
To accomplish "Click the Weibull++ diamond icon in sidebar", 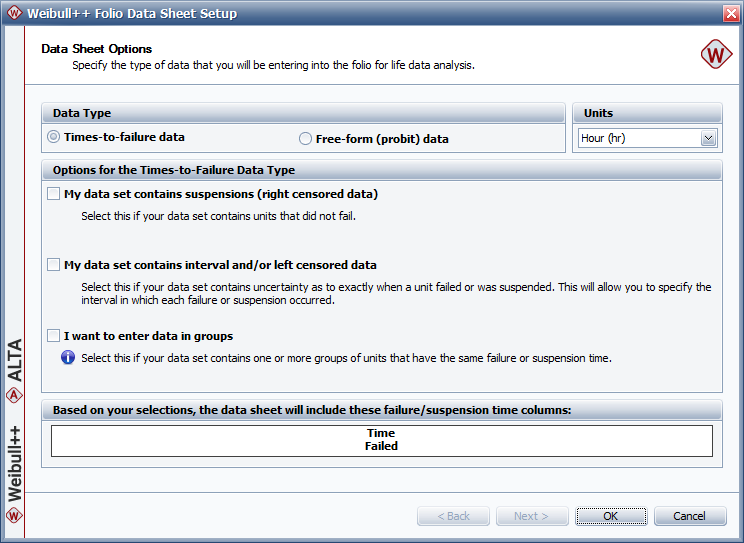I will coord(14,516).
